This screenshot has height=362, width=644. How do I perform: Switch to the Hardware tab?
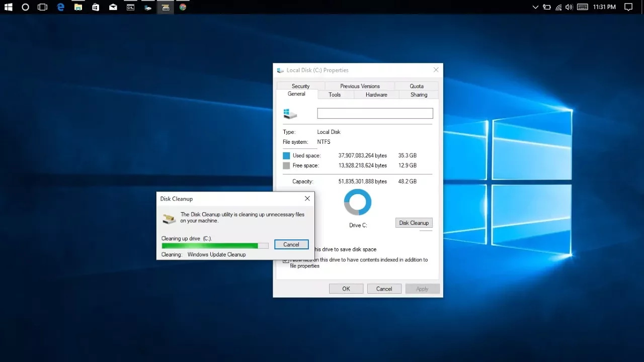376,95
